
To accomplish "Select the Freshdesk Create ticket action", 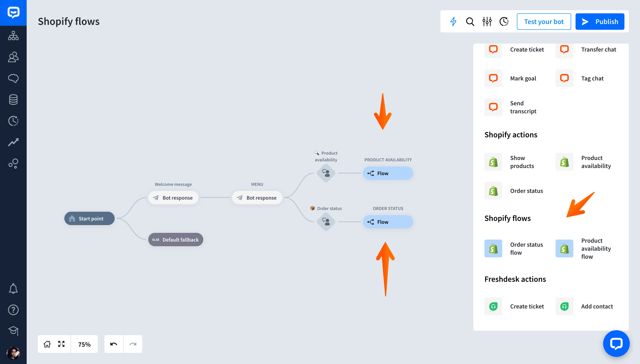I will [514, 306].
